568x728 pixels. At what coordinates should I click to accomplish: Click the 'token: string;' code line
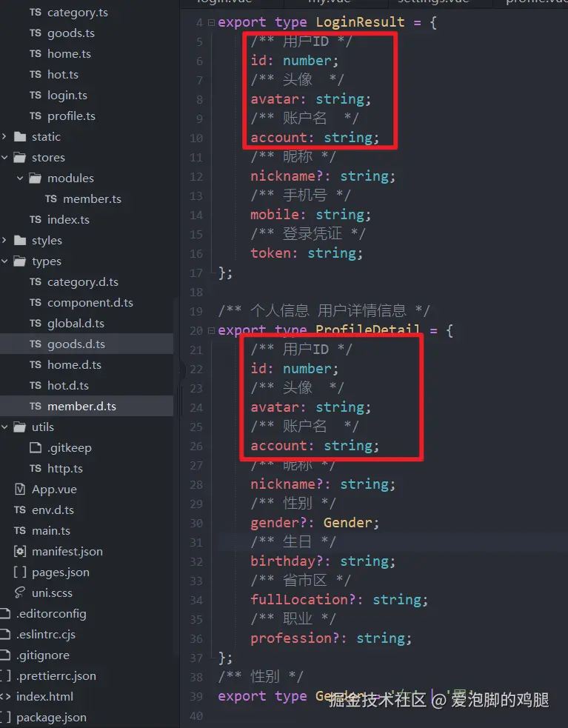click(x=307, y=253)
